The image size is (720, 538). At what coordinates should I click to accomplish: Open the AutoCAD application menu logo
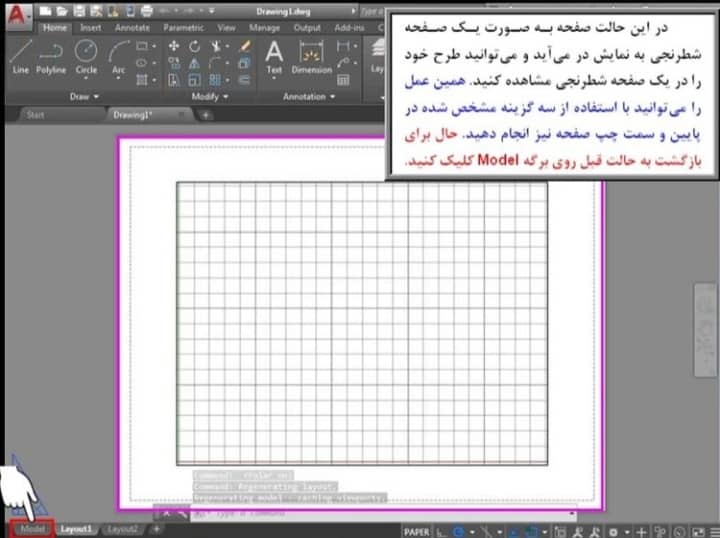(x=17, y=16)
